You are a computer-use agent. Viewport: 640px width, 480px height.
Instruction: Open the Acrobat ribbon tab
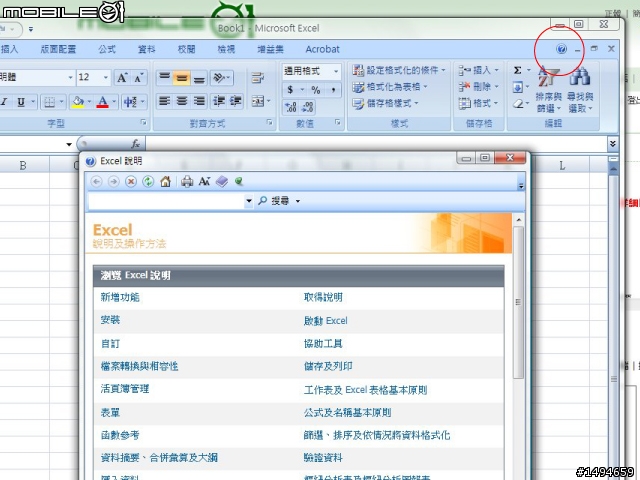pos(322,49)
